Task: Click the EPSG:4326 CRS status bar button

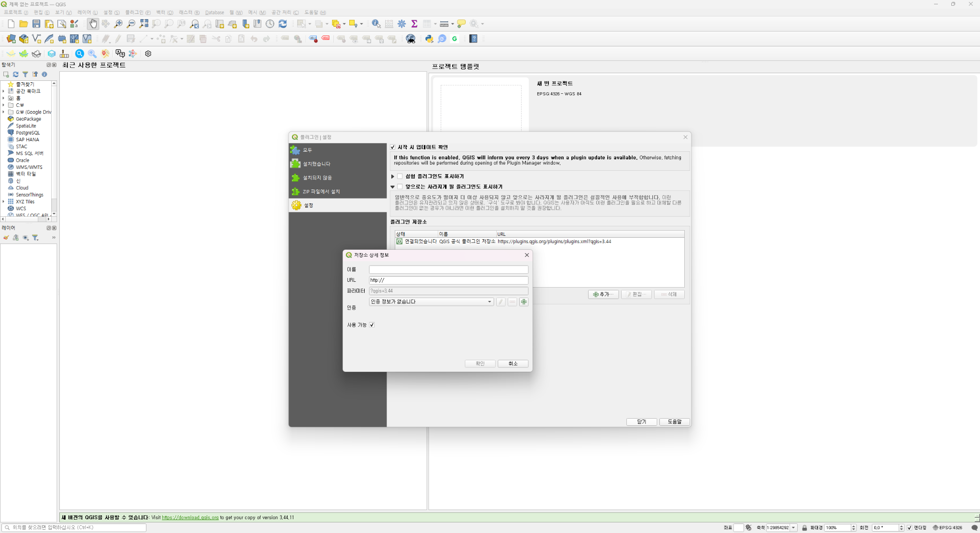Action: coord(947,528)
